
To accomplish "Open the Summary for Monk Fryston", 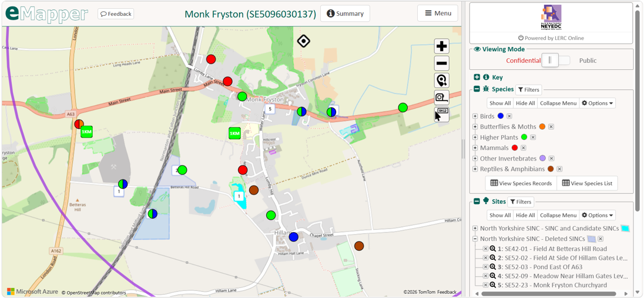I will (345, 14).
